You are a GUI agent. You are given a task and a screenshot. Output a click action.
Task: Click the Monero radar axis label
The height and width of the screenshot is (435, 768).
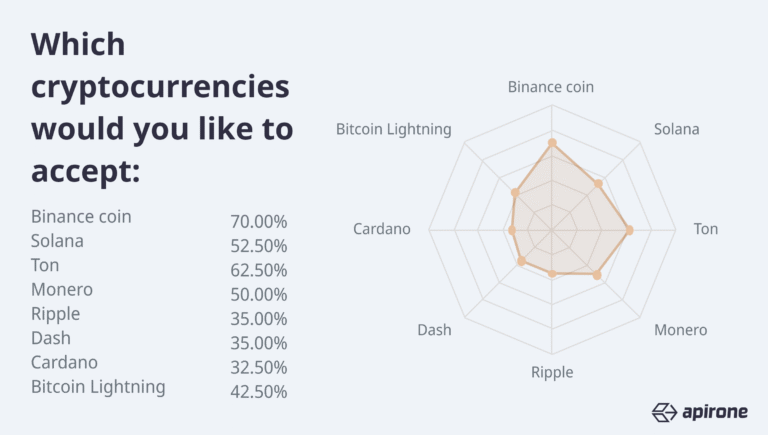pyautogui.click(x=681, y=330)
